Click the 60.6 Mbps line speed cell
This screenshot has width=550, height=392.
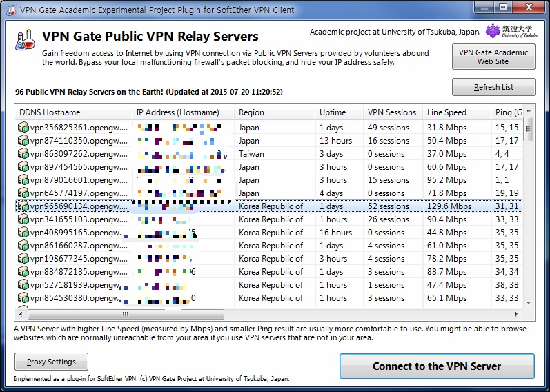point(446,167)
